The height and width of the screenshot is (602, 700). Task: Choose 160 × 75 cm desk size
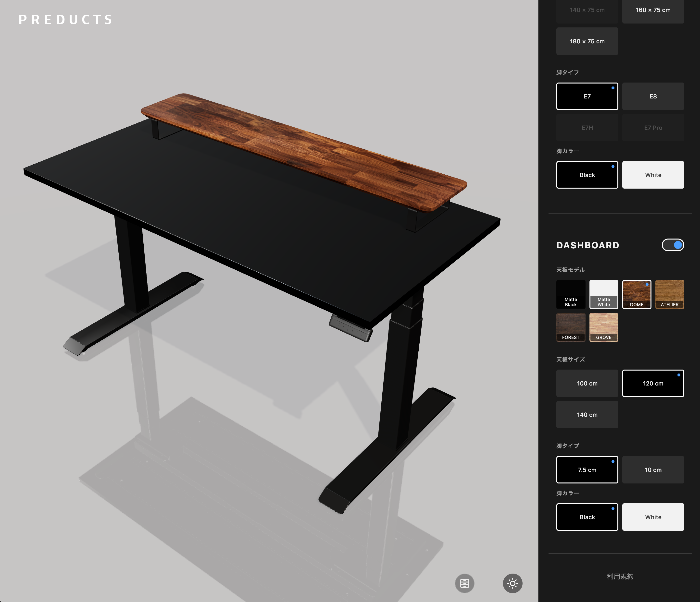[653, 10]
